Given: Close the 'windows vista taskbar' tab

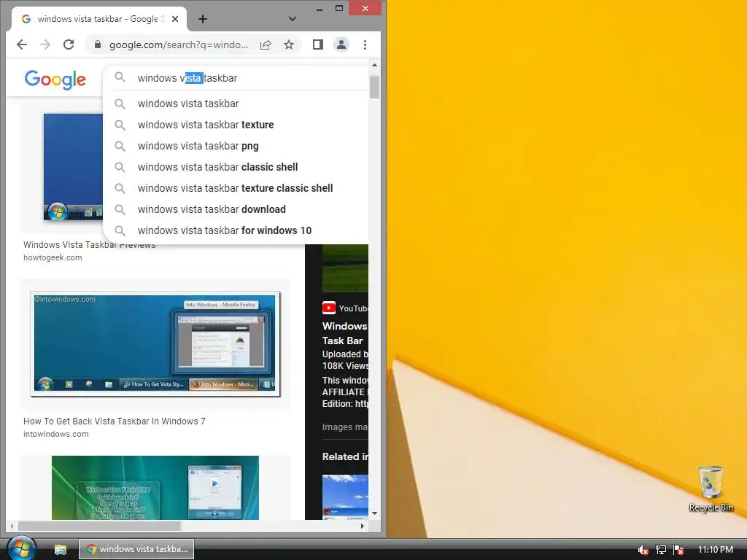Looking at the screenshot, I should click(x=175, y=19).
